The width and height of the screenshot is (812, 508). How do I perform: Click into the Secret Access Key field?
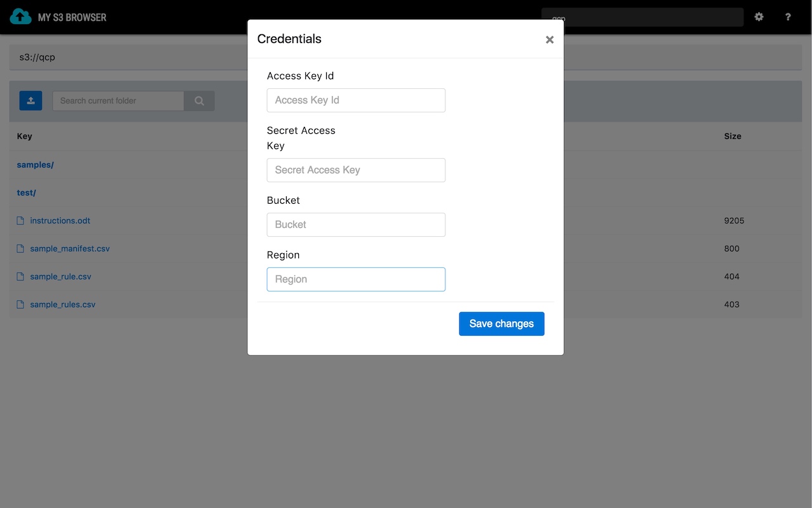356,170
